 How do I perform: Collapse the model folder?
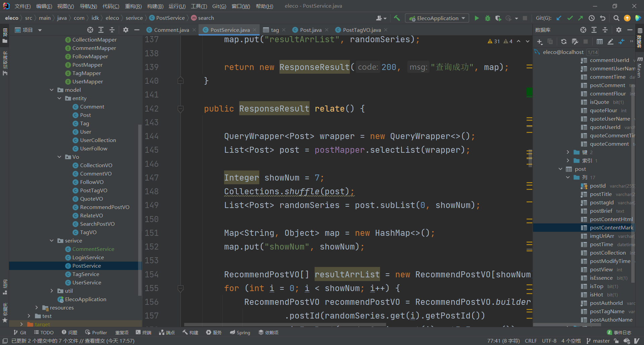pyautogui.click(x=52, y=90)
